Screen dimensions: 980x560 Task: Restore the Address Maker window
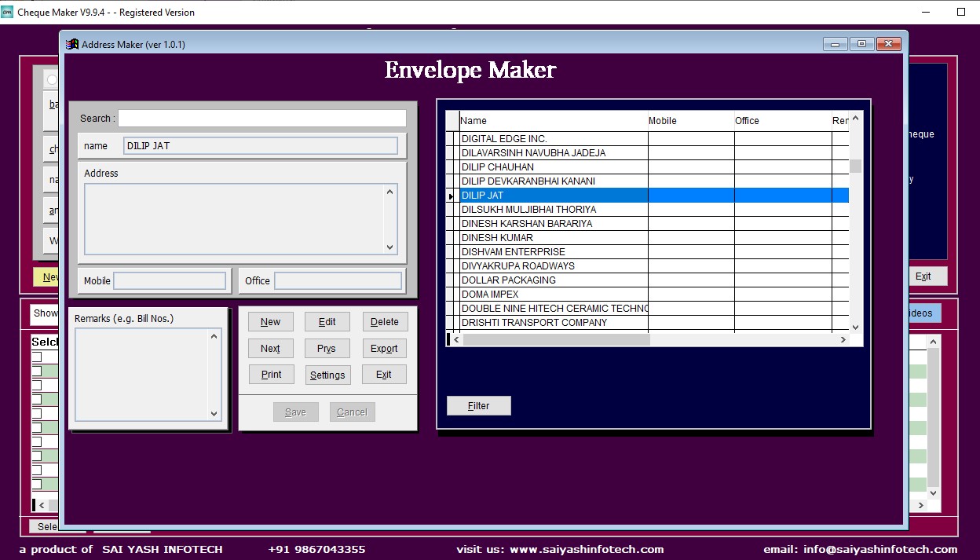861,44
